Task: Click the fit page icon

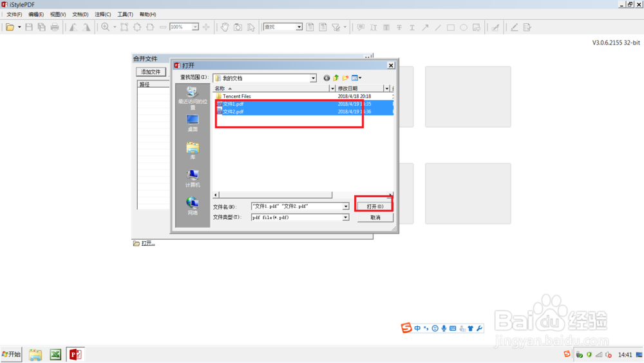Action: coord(137,28)
